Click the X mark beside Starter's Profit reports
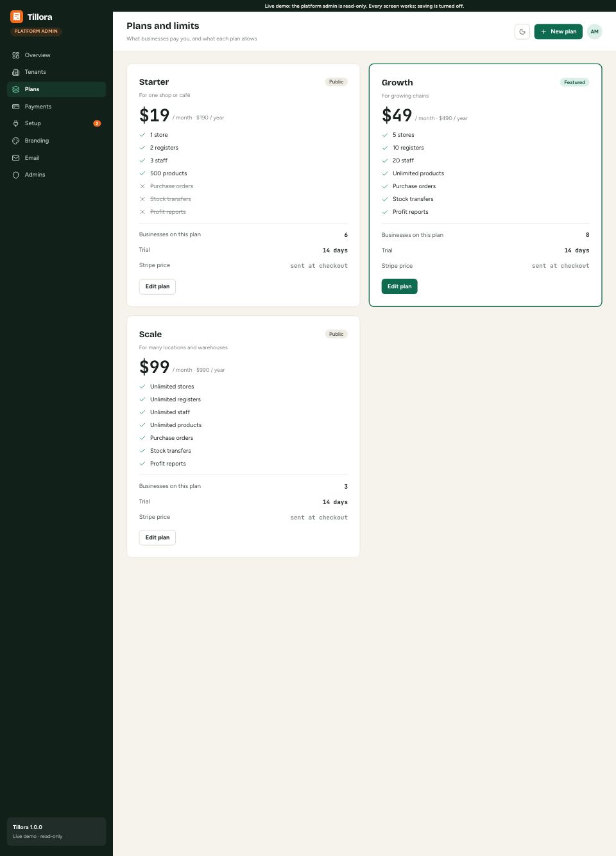The height and width of the screenshot is (856, 616). (x=142, y=212)
